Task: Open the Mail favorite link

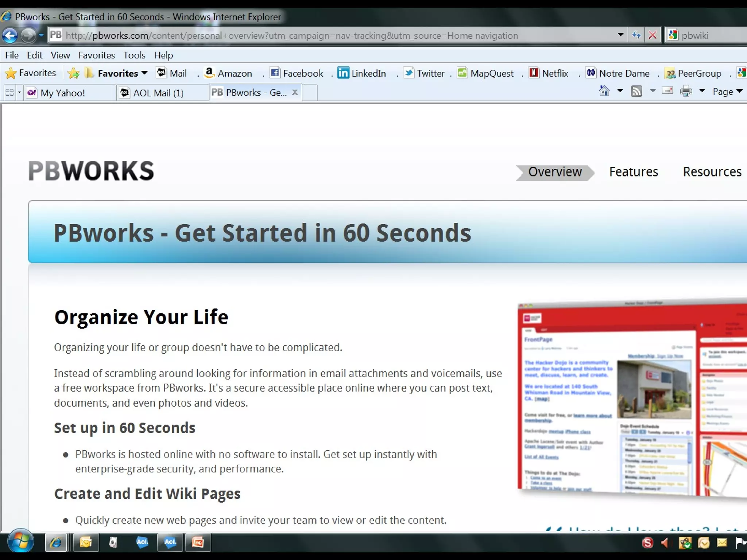Action: [x=171, y=73]
